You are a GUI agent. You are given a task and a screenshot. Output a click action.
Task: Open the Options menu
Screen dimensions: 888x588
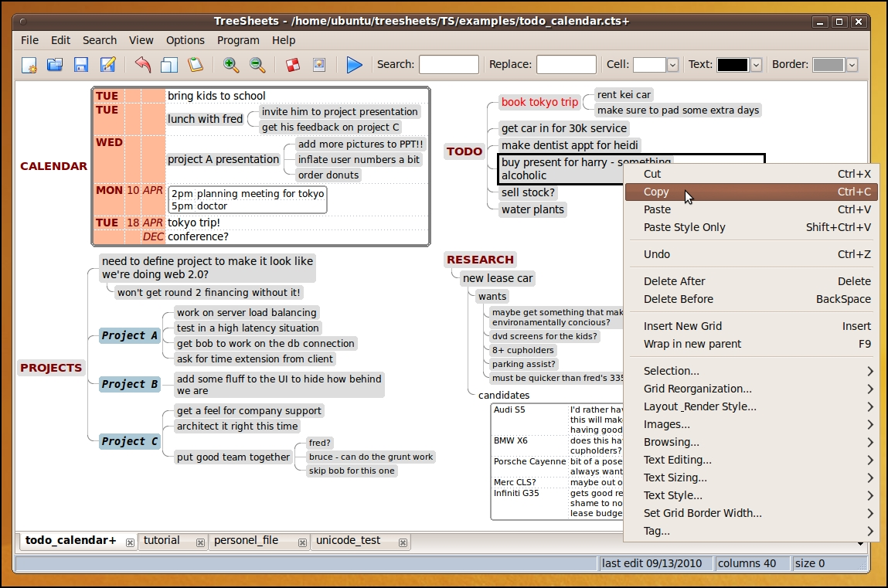coord(185,40)
